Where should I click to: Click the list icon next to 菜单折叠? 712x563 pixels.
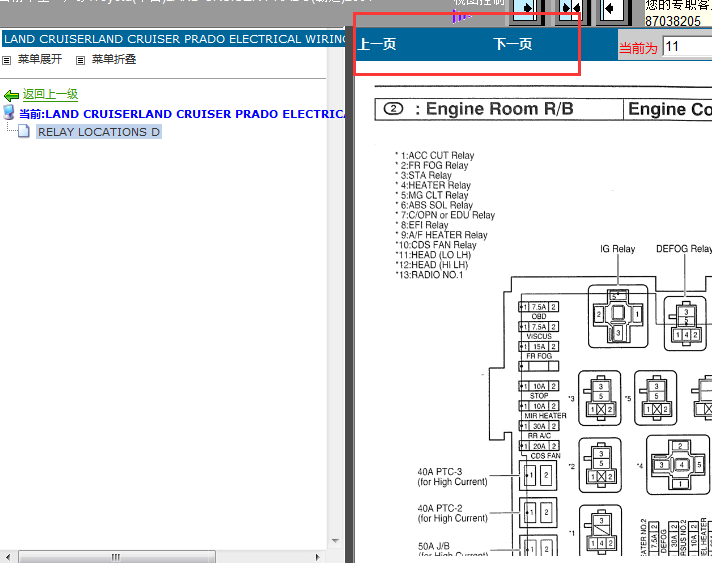pos(80,60)
